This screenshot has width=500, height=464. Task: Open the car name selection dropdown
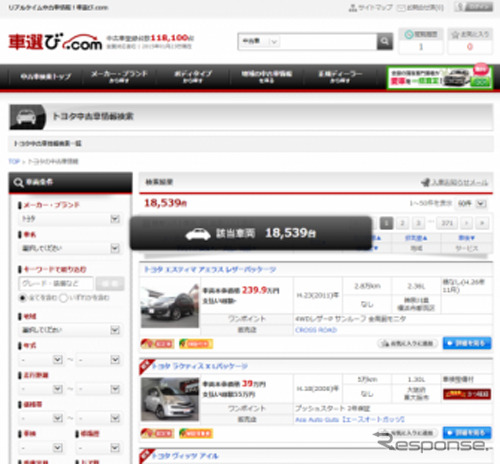[70, 248]
